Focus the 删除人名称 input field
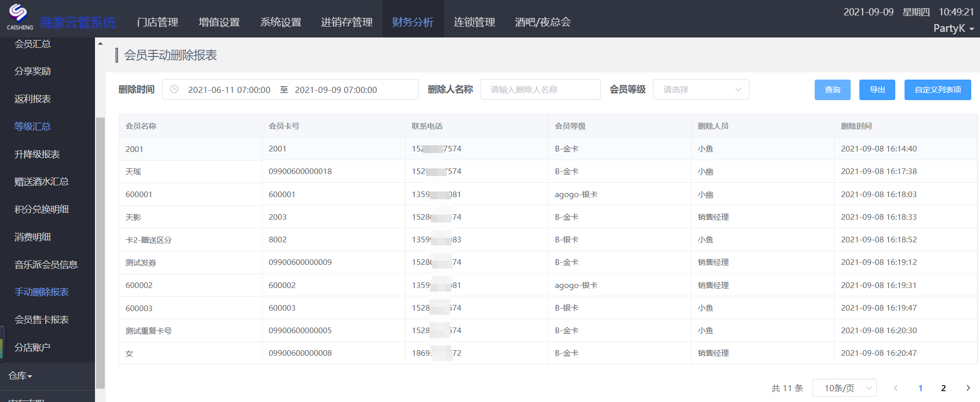 coord(541,89)
